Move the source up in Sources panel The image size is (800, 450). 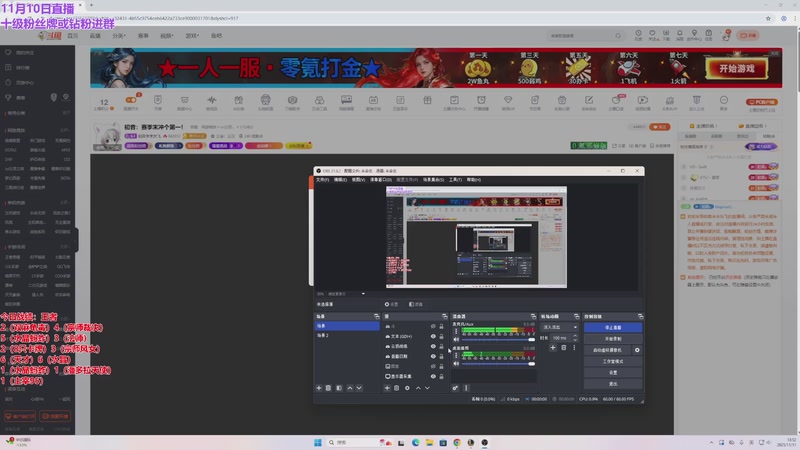click(x=418, y=388)
